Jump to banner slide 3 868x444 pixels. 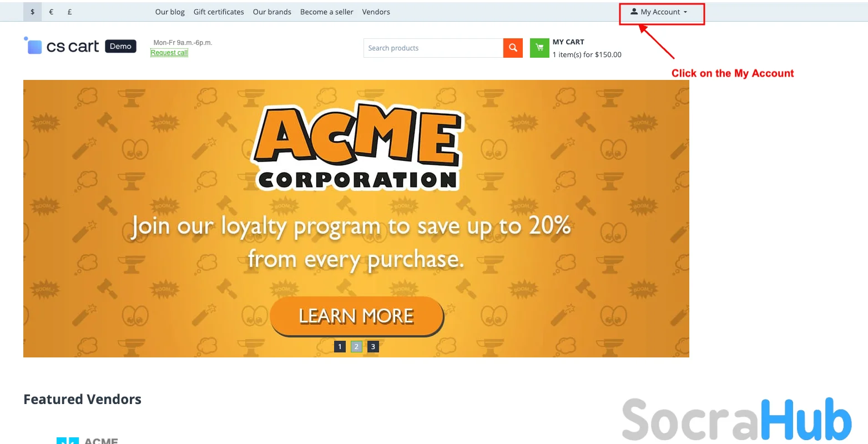tap(373, 346)
